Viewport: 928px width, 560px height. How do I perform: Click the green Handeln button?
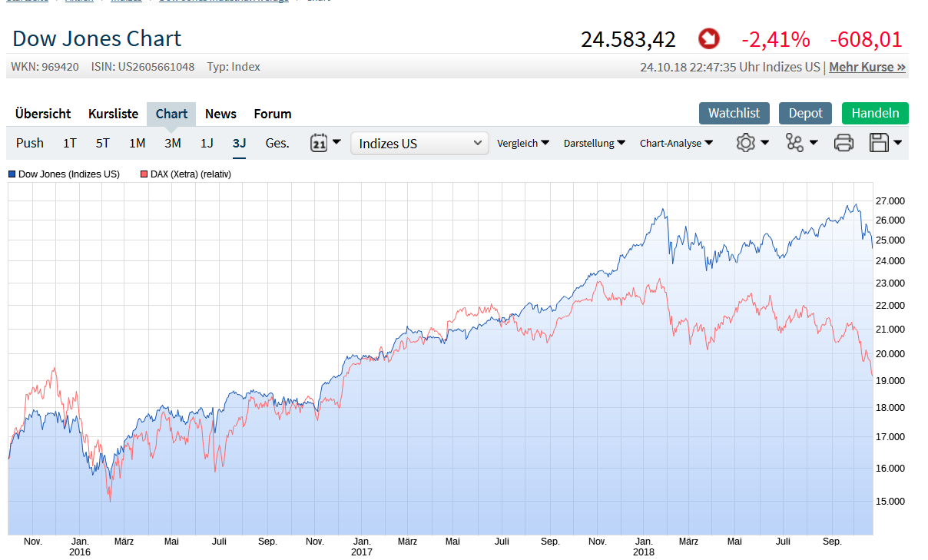(875, 113)
